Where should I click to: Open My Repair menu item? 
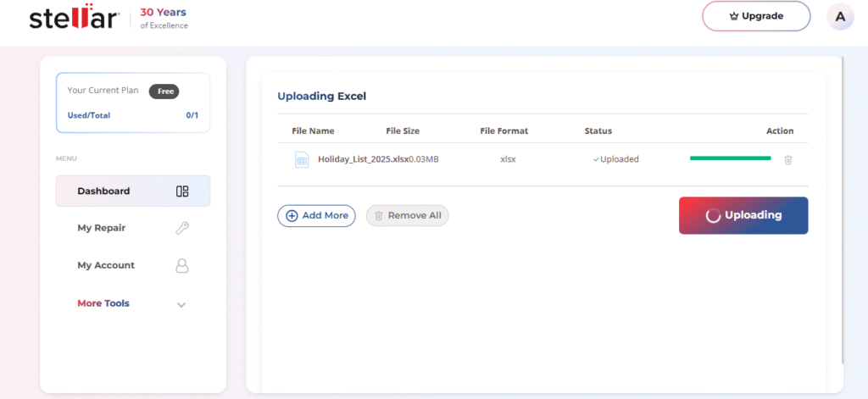[x=133, y=228]
